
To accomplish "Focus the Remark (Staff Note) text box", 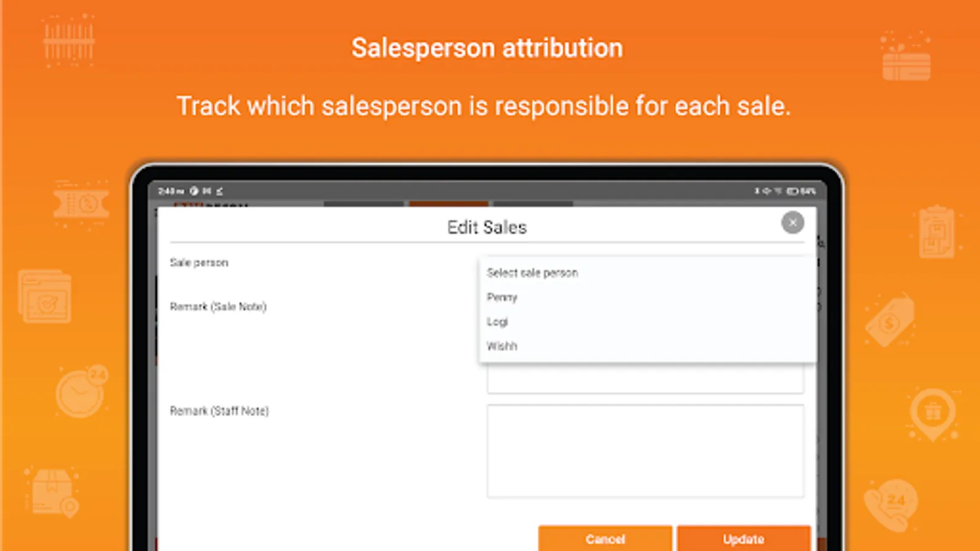I will pyautogui.click(x=645, y=451).
